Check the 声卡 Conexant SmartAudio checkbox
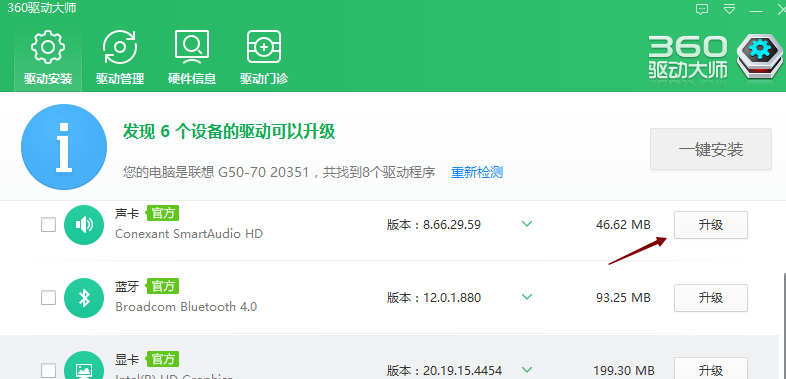 point(48,225)
